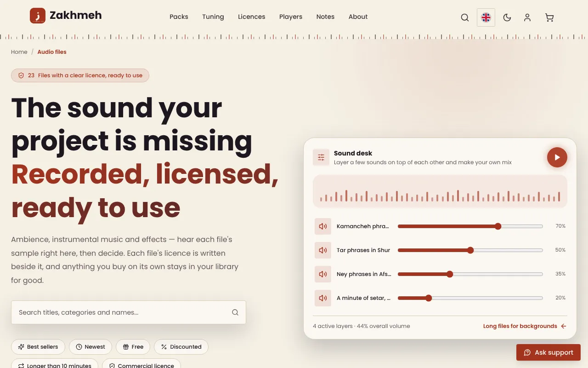Click the Zakhmeh logo icon
This screenshot has height=368, width=588.
pyautogui.click(x=38, y=16)
